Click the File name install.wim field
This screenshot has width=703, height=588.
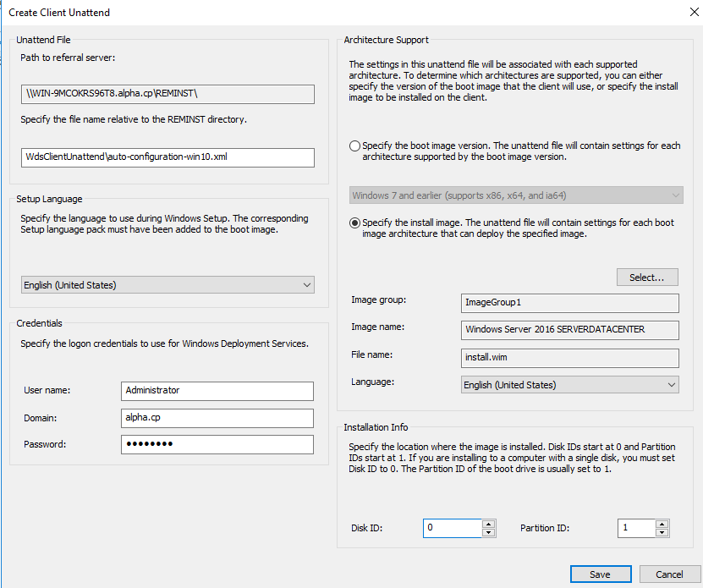coord(570,358)
